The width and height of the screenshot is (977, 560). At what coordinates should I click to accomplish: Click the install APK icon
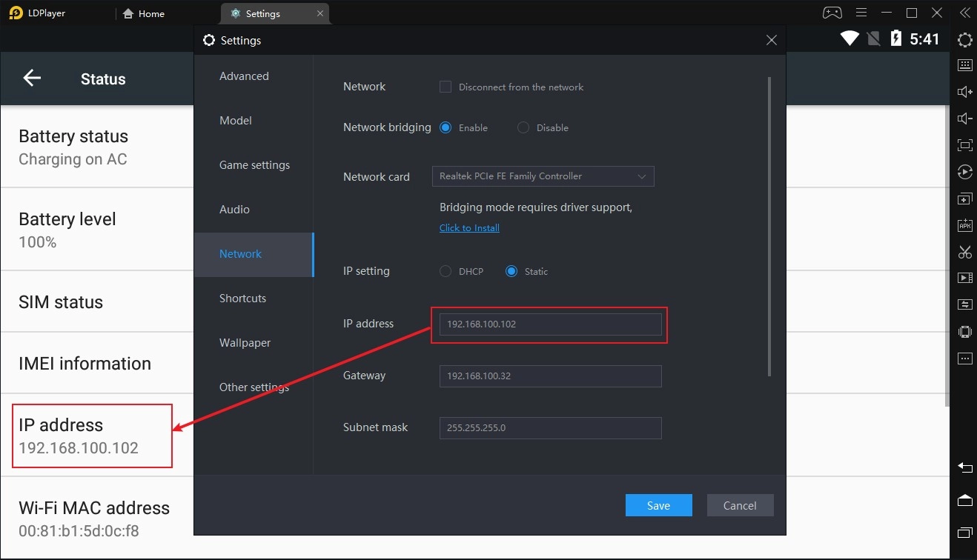coord(964,225)
